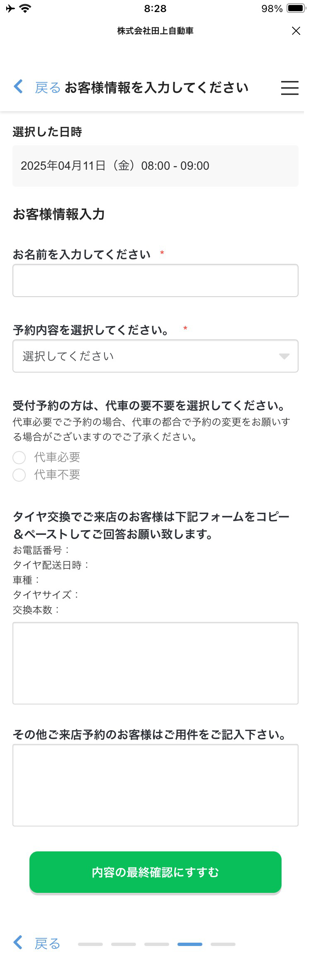This screenshot has height=980, width=311.
Task: Click the その他ご用件 text area
Action: [x=155, y=785]
